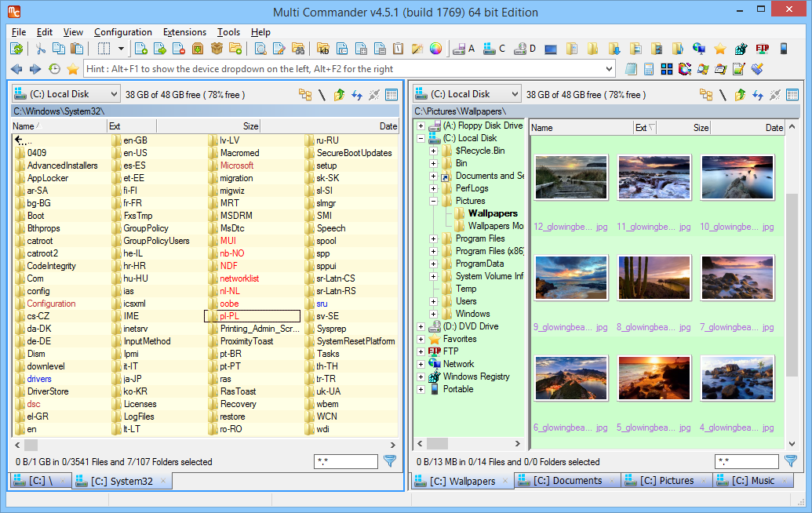Open the command line hint dropdown arrow
The width and height of the screenshot is (812, 513).
(x=609, y=69)
